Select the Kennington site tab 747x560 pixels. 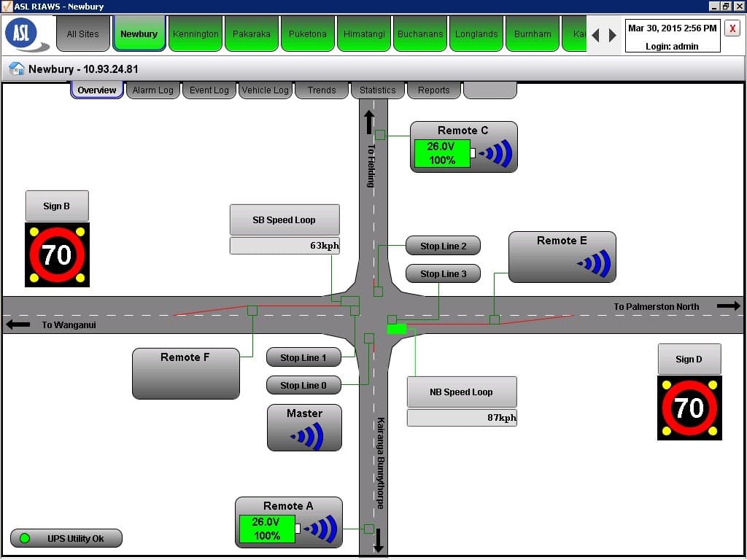pyautogui.click(x=196, y=34)
